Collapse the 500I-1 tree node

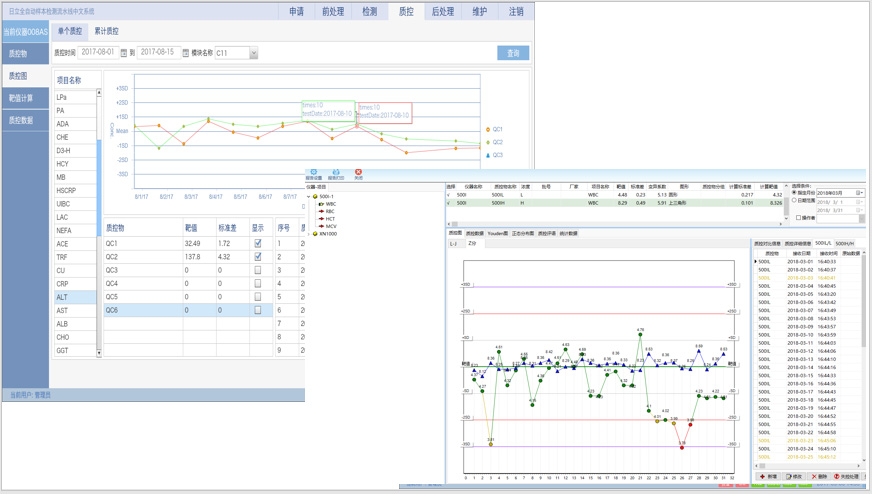point(309,196)
